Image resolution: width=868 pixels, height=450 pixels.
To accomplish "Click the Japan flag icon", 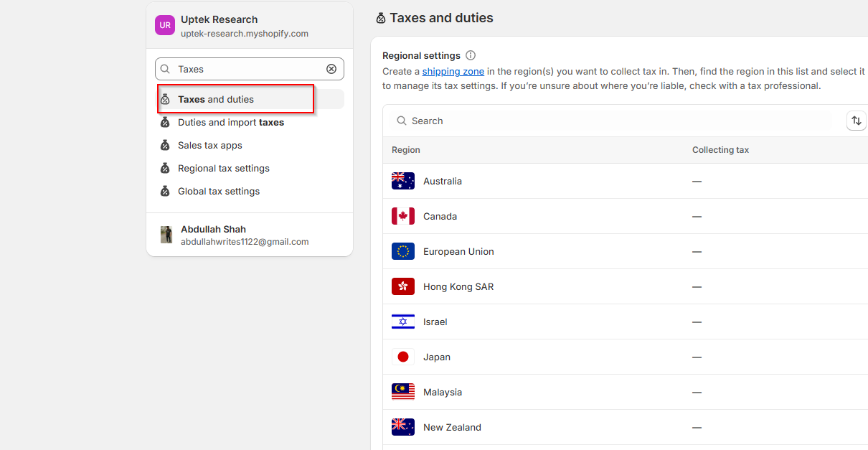I will click(403, 357).
